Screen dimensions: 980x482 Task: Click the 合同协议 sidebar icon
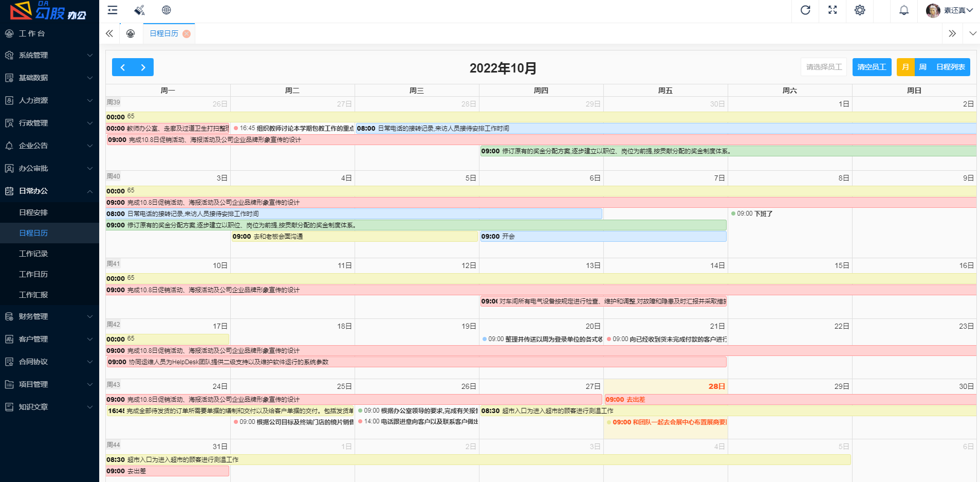coord(9,362)
